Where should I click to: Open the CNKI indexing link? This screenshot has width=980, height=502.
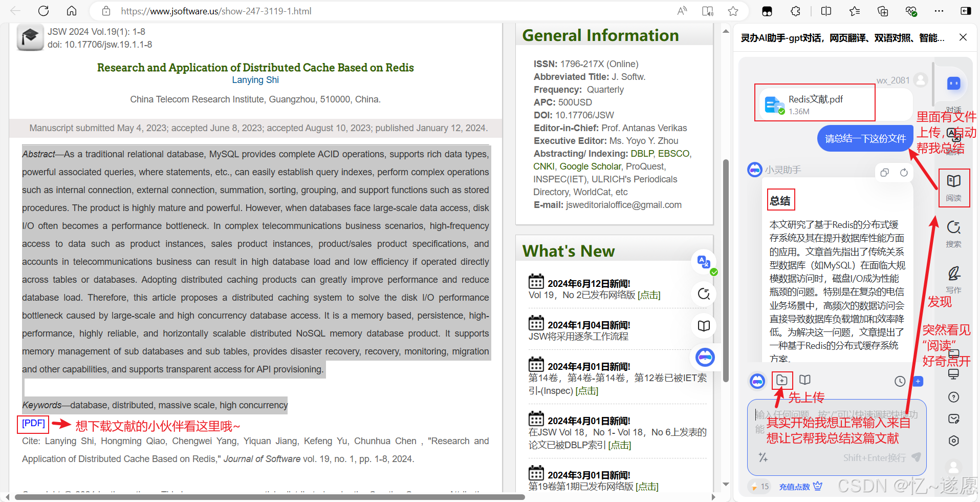543,166
